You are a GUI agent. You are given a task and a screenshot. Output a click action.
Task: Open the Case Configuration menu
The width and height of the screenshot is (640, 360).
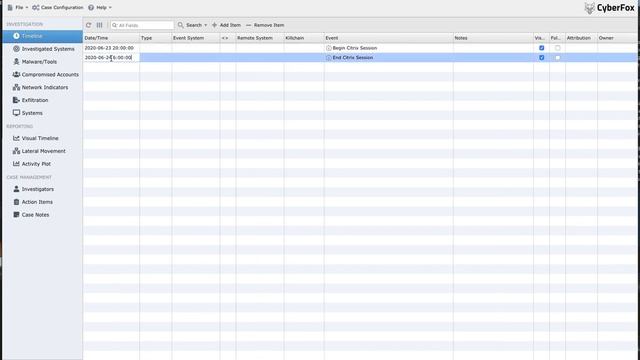point(58,7)
